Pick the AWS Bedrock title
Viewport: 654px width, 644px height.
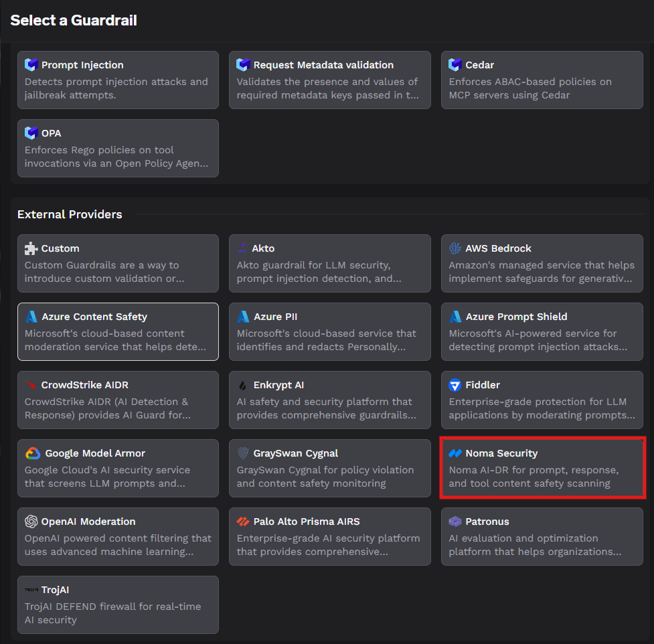498,248
